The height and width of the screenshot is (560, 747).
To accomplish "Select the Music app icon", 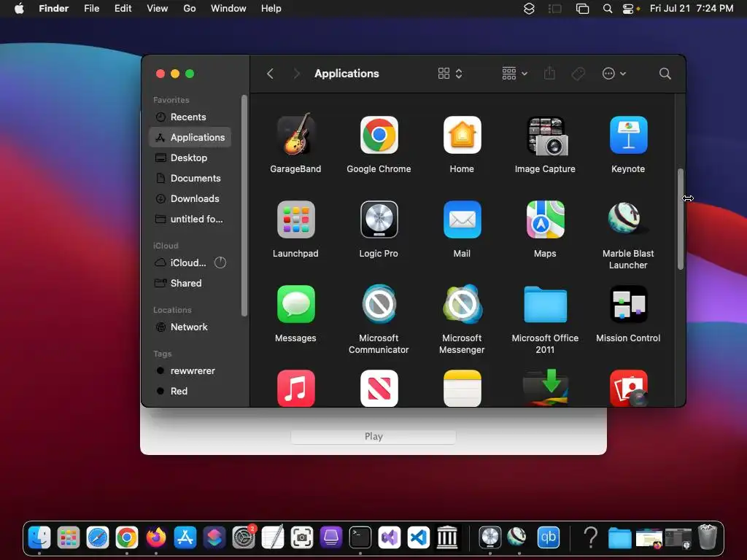I will (x=295, y=388).
